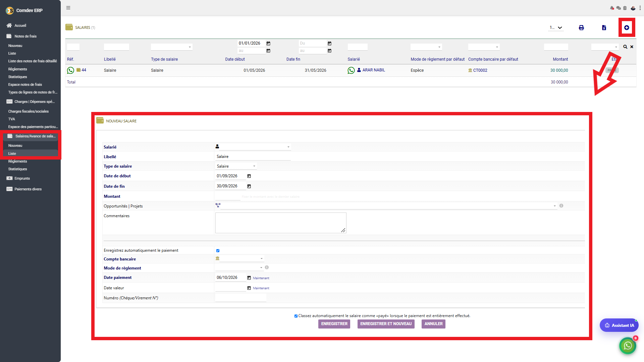This screenshot has height=362, width=644.
Task: Open the user avatar menu
Action: pos(633,8)
